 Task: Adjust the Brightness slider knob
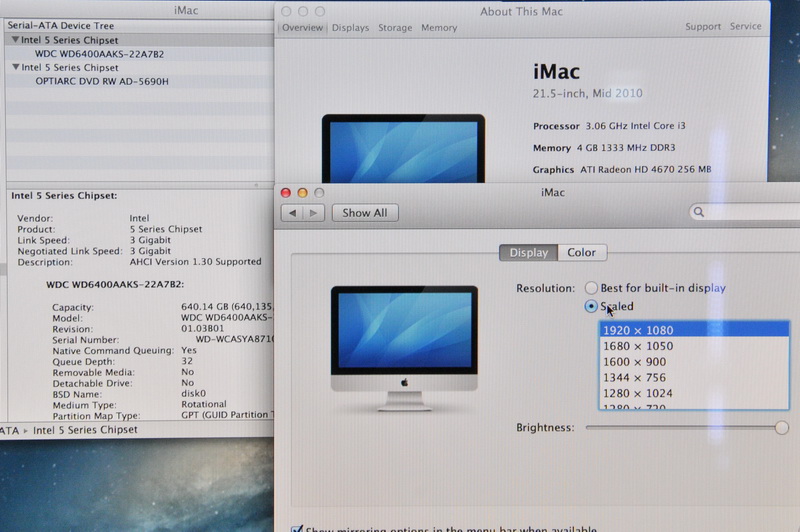coord(781,427)
